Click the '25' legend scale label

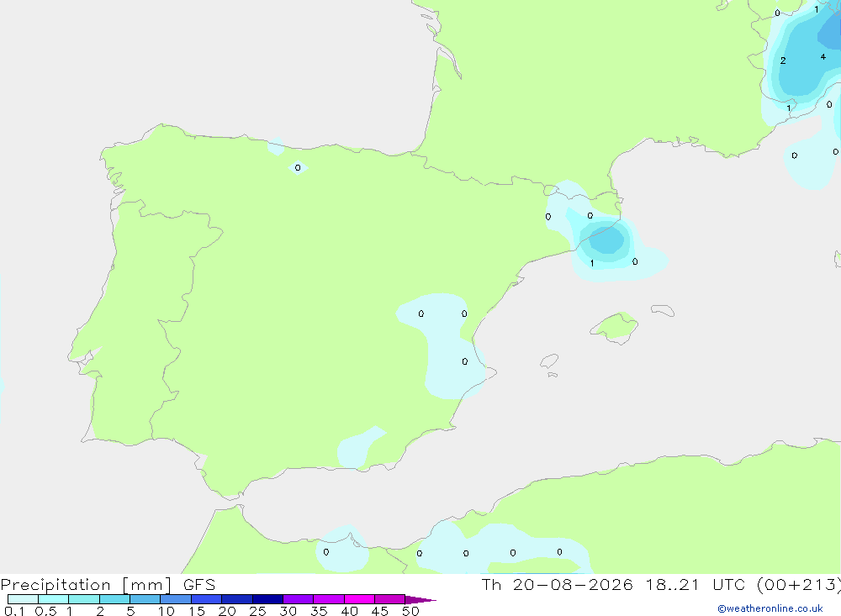coord(257,611)
